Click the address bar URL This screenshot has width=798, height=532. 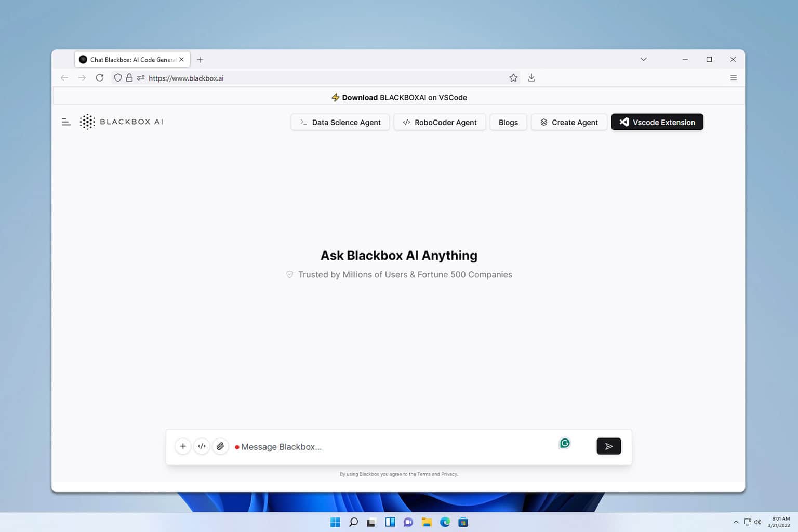point(186,78)
